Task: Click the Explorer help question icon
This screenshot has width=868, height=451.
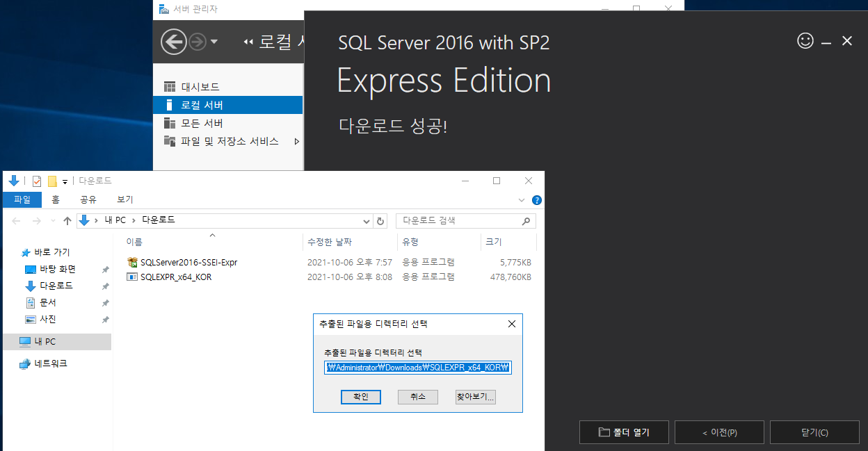Action: click(x=537, y=200)
